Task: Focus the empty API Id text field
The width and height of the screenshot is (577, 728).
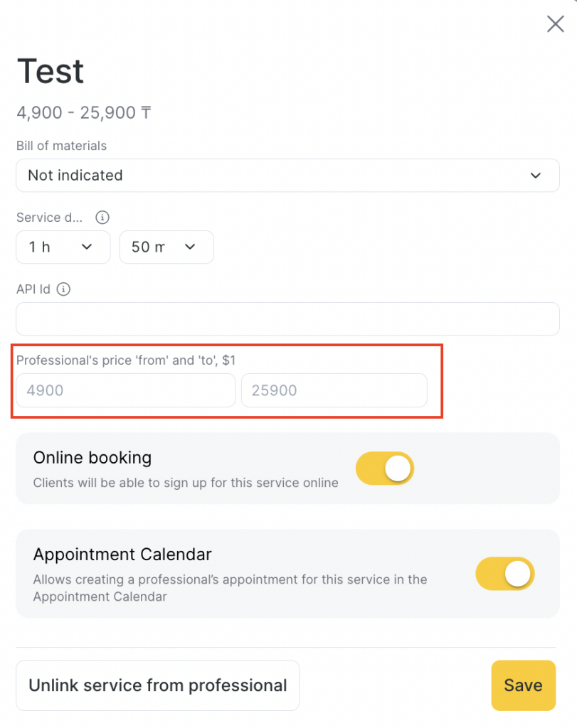Action: coord(287,318)
